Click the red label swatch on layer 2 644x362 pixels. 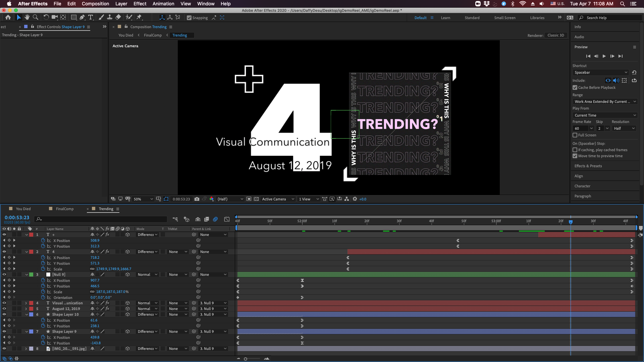pyautogui.click(x=31, y=252)
